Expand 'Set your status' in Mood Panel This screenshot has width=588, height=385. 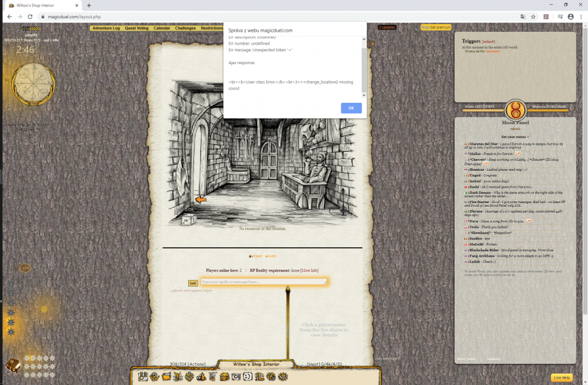pos(514,137)
